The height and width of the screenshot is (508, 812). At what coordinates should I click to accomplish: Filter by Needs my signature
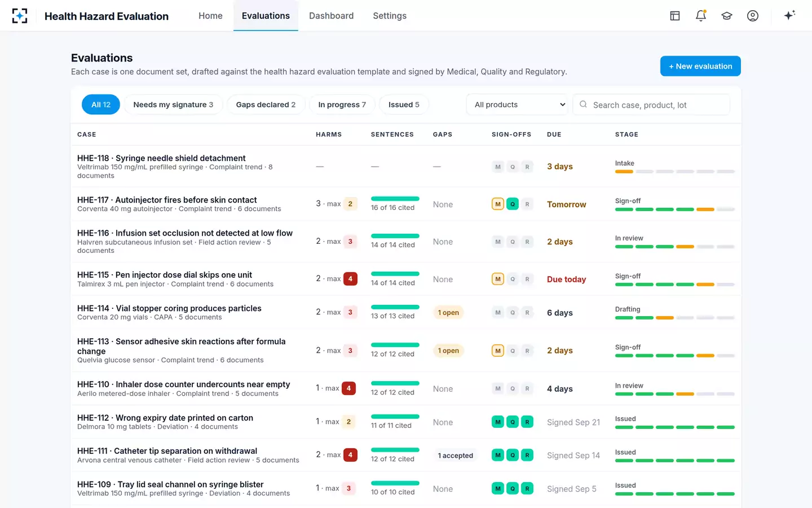coord(173,104)
